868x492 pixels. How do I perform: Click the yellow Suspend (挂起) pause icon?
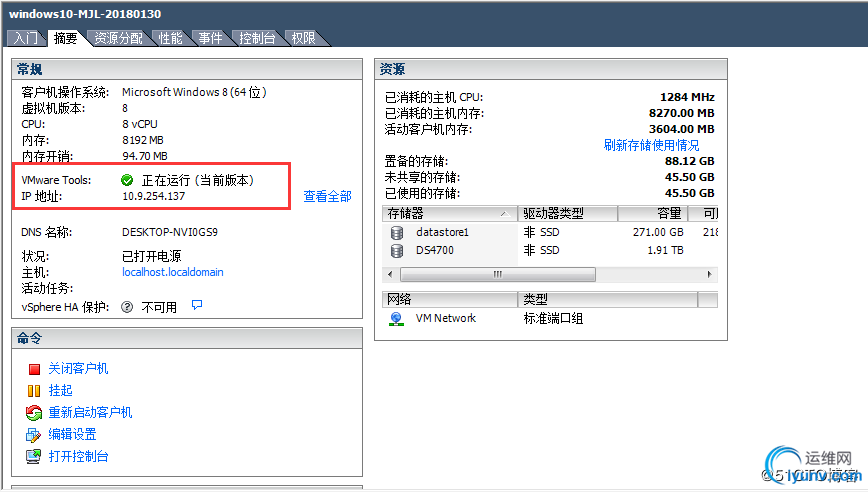click(x=34, y=391)
